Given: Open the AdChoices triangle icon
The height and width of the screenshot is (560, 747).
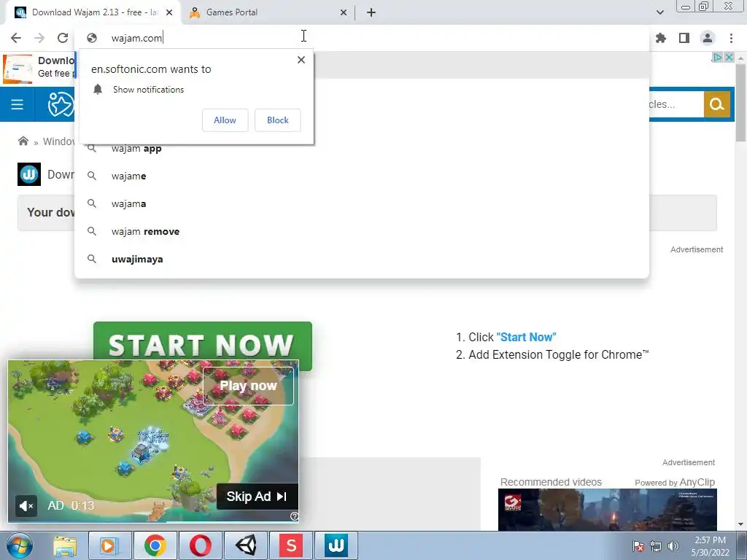Looking at the screenshot, I should tap(717, 57).
